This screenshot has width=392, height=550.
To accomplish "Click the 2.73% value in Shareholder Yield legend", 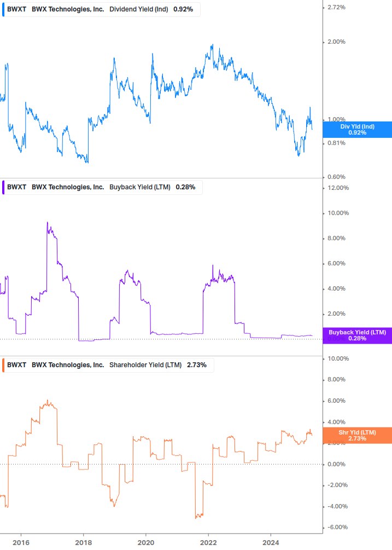I will (x=196, y=365).
